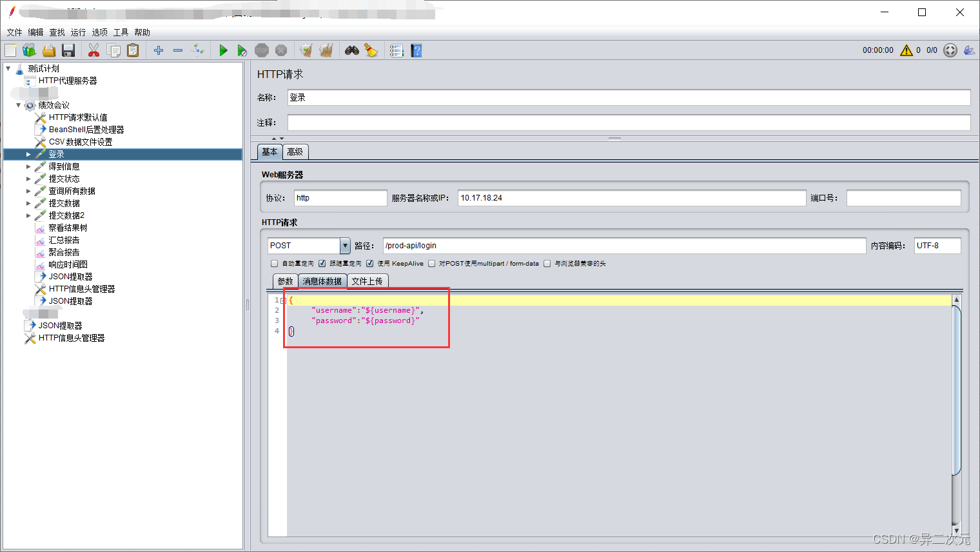The image size is (980, 552).
Task: Click the Stop test icon
Action: tap(262, 50)
